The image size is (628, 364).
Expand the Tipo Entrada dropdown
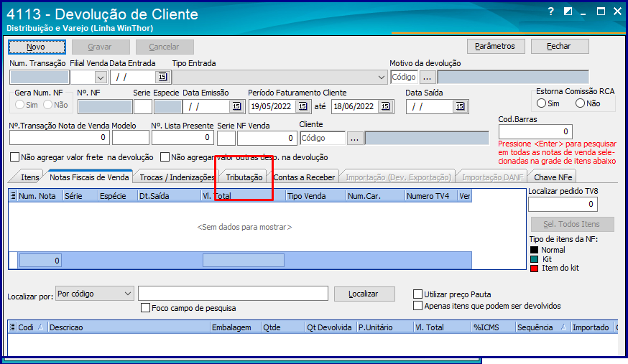pyautogui.click(x=382, y=78)
